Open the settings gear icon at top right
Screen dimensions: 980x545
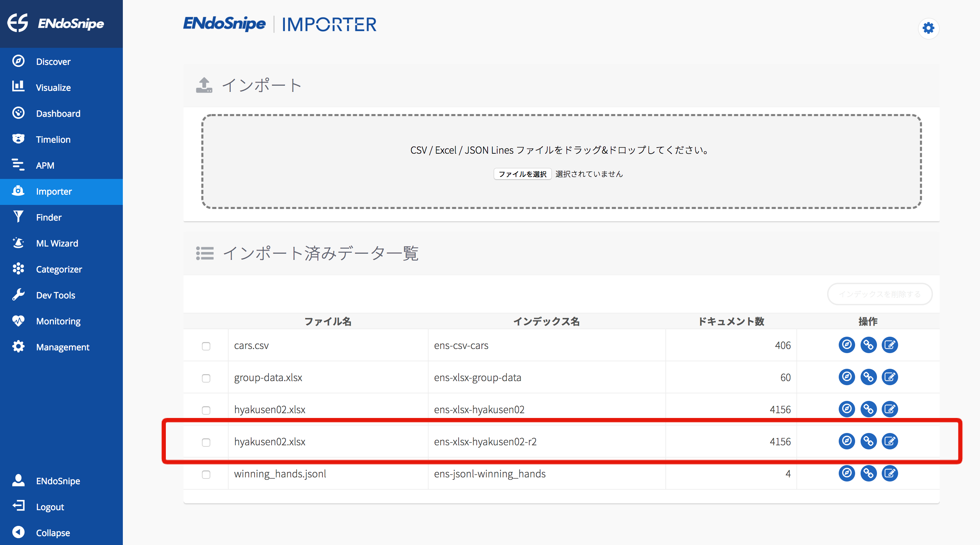click(928, 28)
